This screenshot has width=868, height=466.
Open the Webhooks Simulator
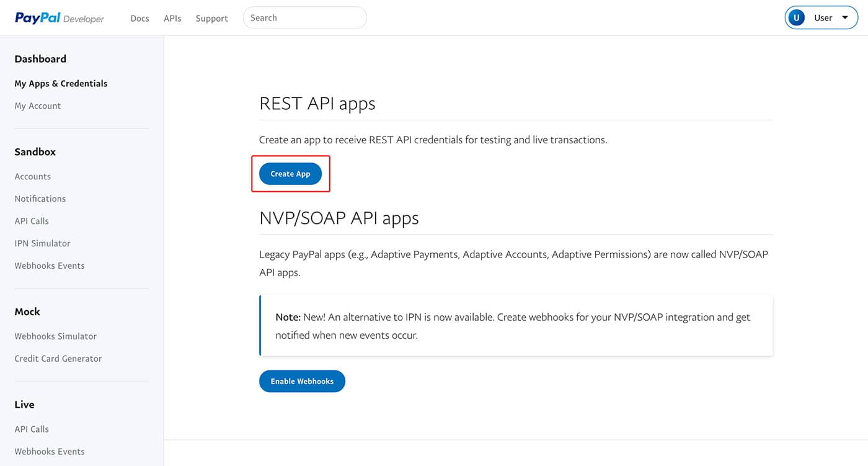(56, 336)
